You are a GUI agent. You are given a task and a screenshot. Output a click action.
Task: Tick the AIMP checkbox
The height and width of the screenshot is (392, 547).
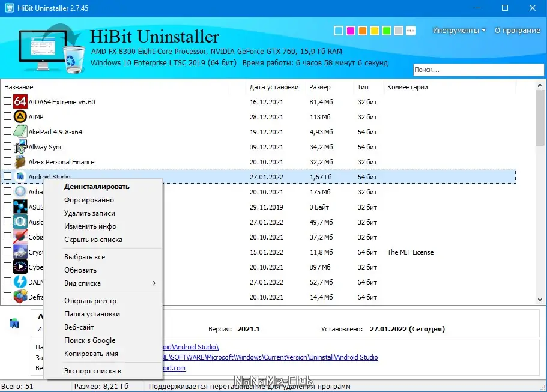coord(7,116)
